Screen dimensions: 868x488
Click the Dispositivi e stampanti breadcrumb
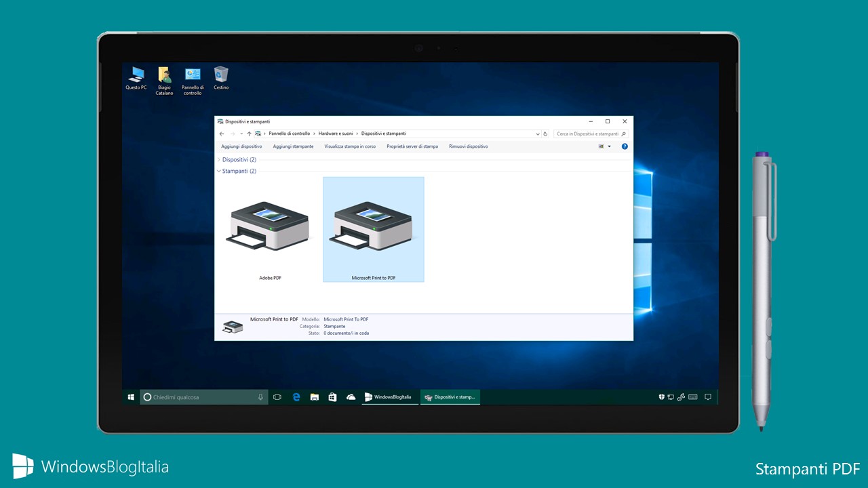383,134
